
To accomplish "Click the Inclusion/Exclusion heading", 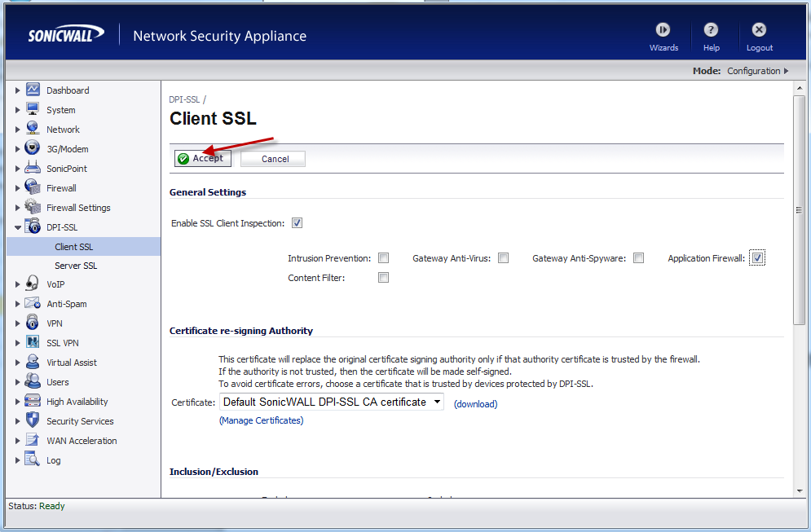I will coord(214,472).
